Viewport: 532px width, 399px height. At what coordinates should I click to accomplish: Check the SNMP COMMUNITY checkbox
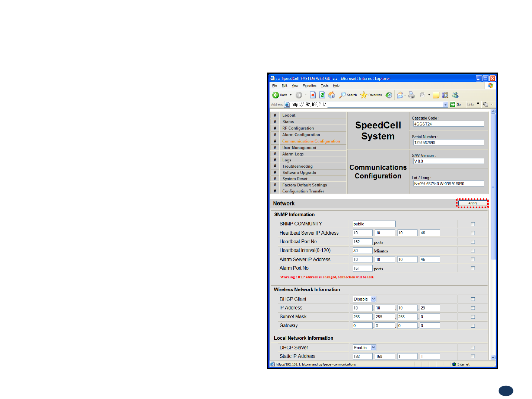click(x=473, y=224)
